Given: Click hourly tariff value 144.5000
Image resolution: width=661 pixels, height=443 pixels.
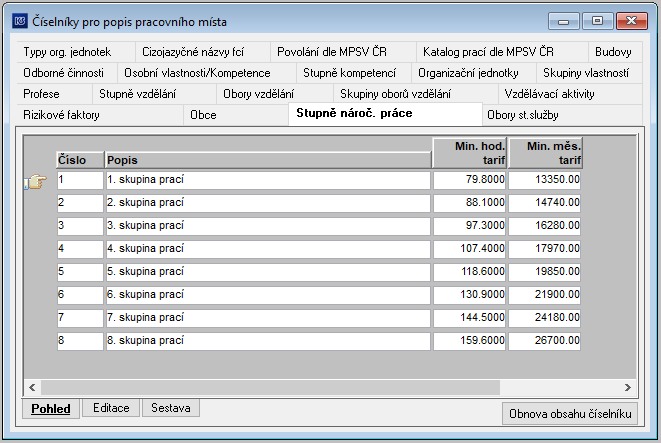Looking at the screenshot, I should [x=470, y=318].
